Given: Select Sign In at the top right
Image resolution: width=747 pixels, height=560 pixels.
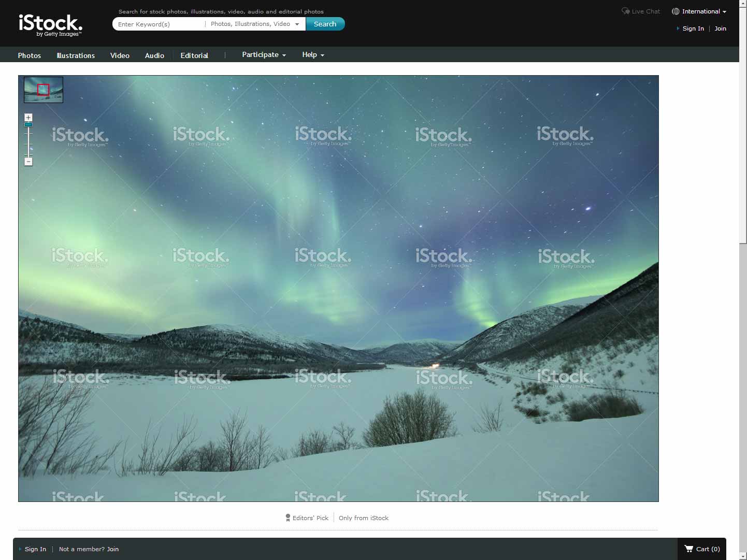Looking at the screenshot, I should click(693, 28).
